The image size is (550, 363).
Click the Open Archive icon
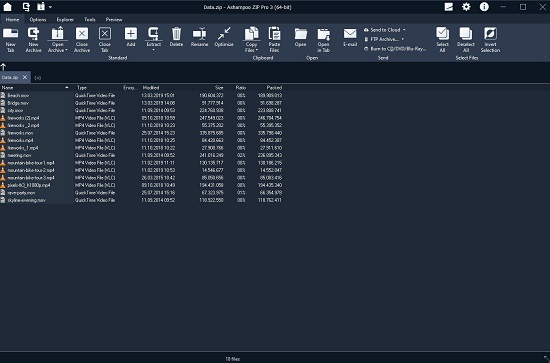pos(58,34)
